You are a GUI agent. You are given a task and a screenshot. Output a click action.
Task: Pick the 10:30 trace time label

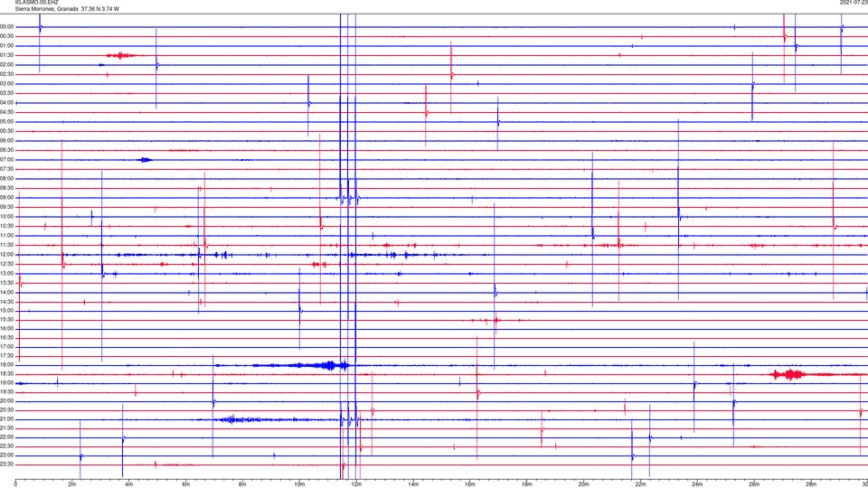point(7,226)
